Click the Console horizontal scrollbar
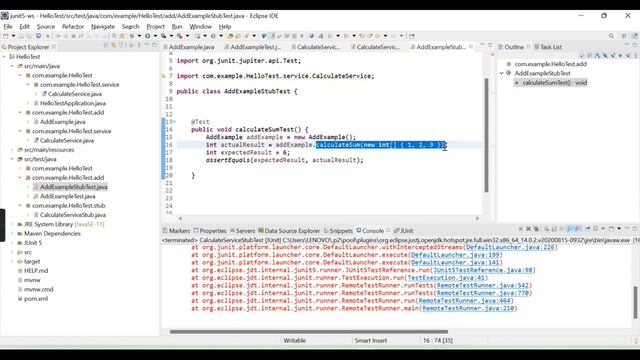 pyautogui.click(x=309, y=332)
